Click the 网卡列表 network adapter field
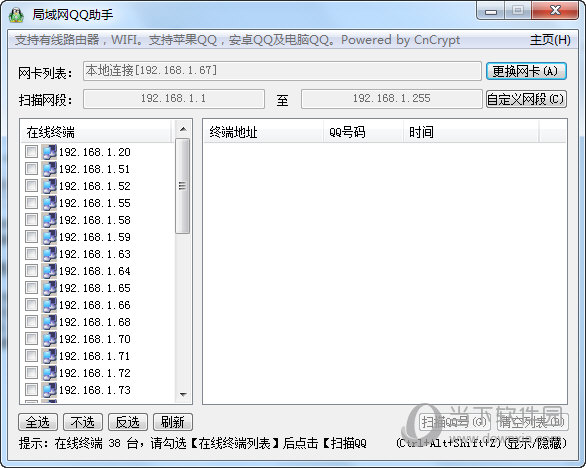 (x=282, y=71)
